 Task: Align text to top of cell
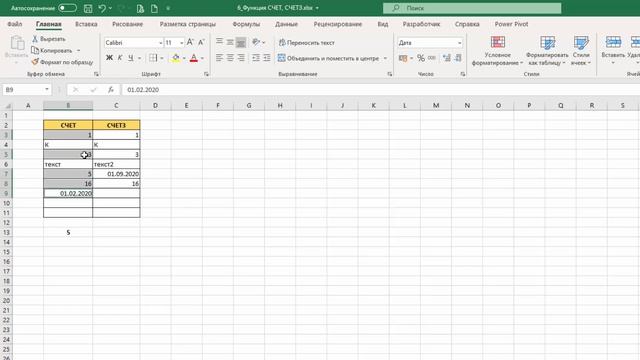[220, 42]
